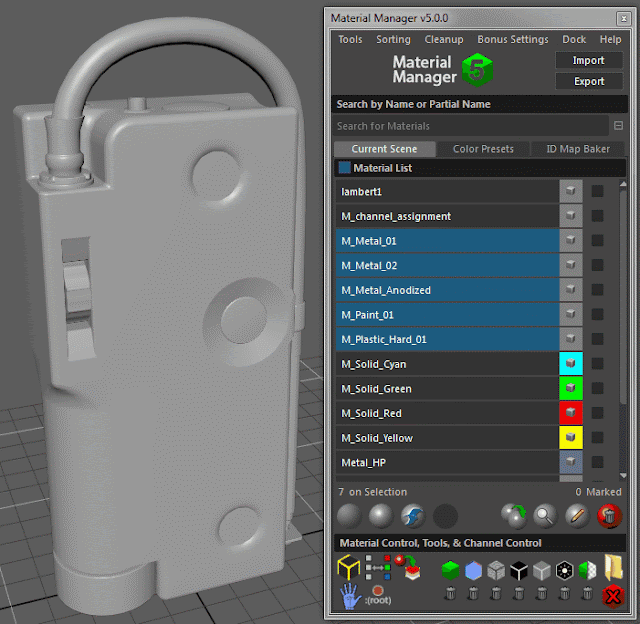The height and width of the screenshot is (624, 640).
Task: Click the gray textured cube icon
Action: click(496, 570)
